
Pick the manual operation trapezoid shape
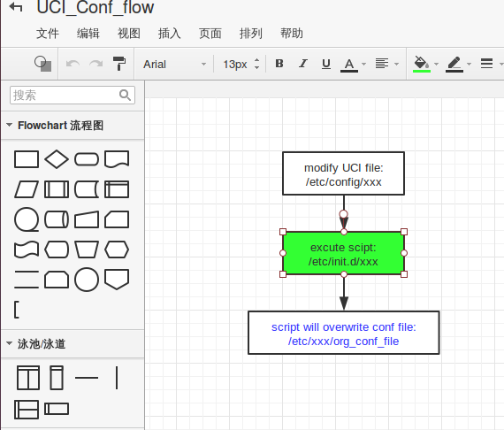click(x=87, y=250)
